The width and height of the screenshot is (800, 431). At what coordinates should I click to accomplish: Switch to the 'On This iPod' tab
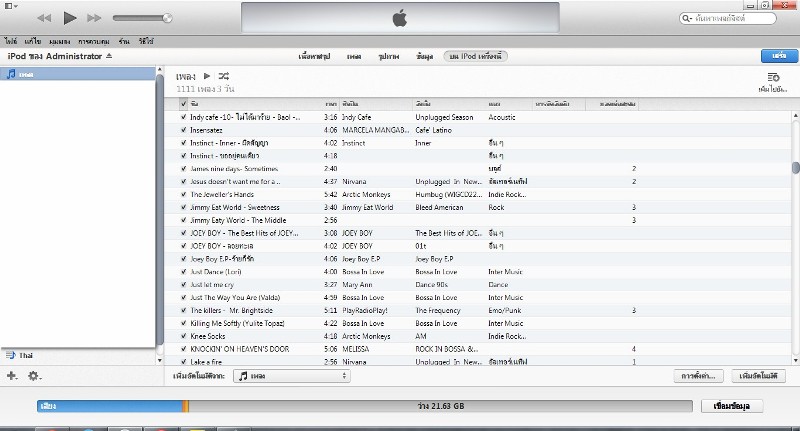click(476, 57)
